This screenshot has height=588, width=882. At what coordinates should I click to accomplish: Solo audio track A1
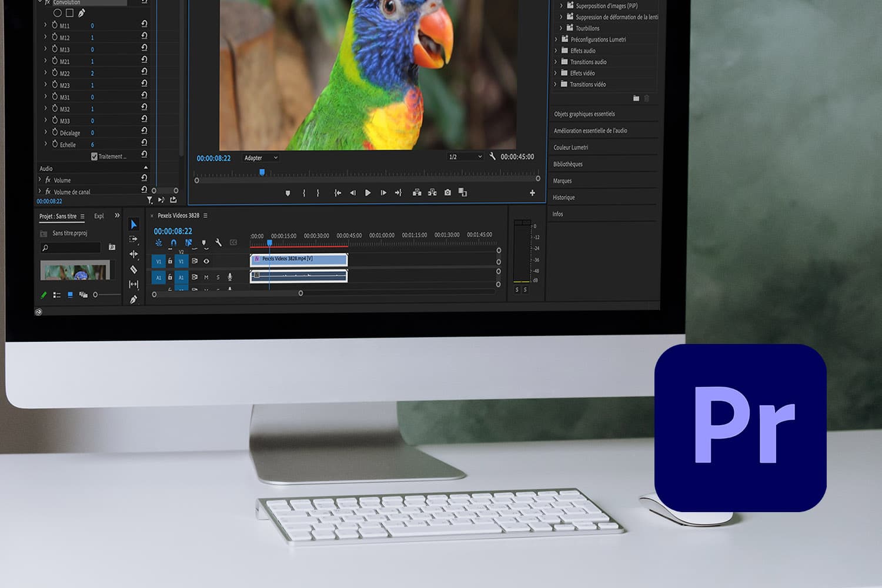tap(218, 277)
